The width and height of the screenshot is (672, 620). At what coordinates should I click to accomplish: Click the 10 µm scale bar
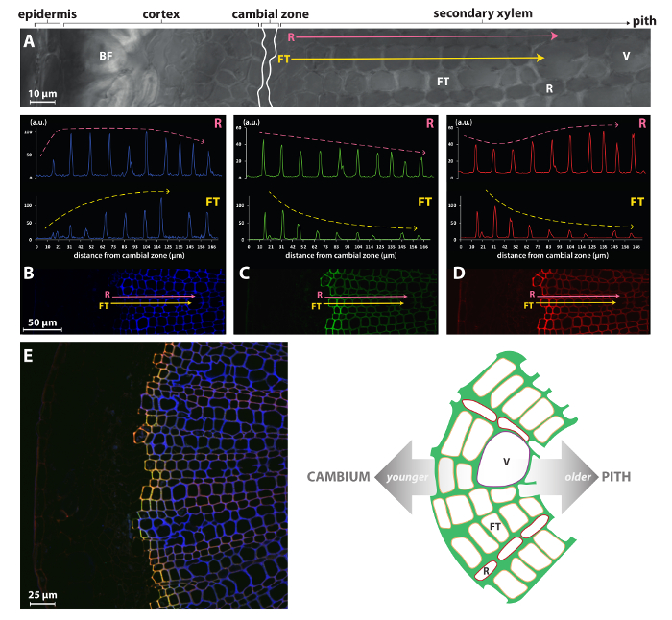pyautogui.click(x=41, y=99)
